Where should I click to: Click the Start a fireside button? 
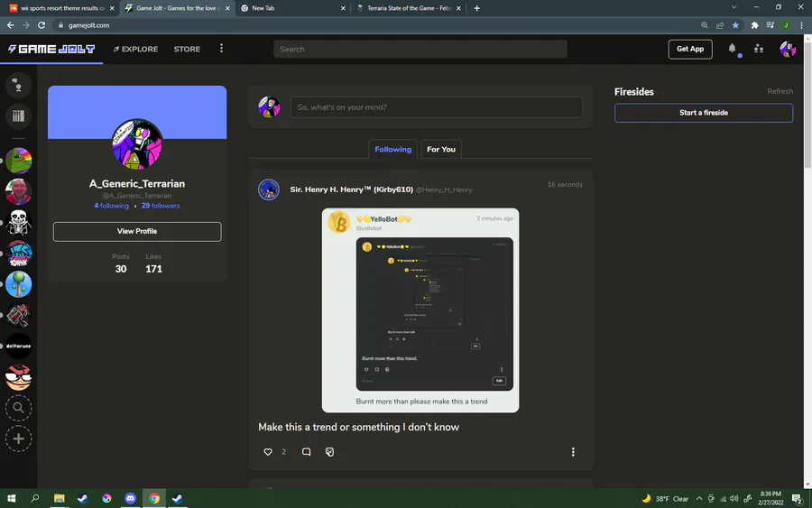pyautogui.click(x=703, y=113)
